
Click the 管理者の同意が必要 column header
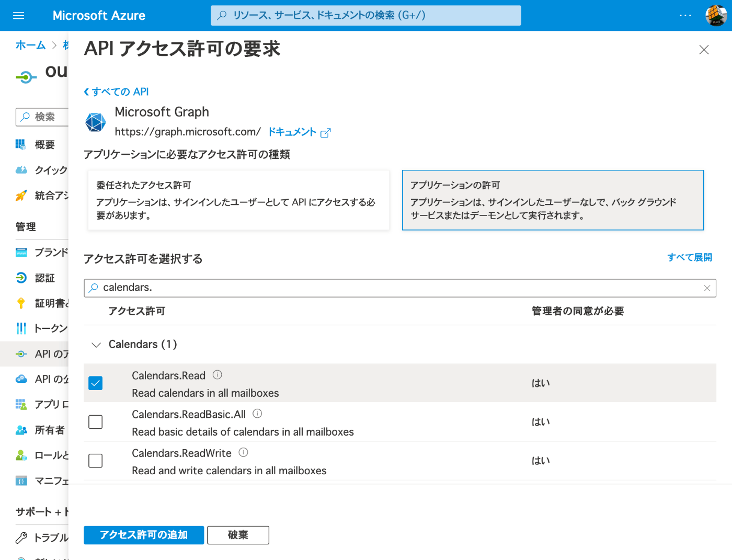coord(578,311)
